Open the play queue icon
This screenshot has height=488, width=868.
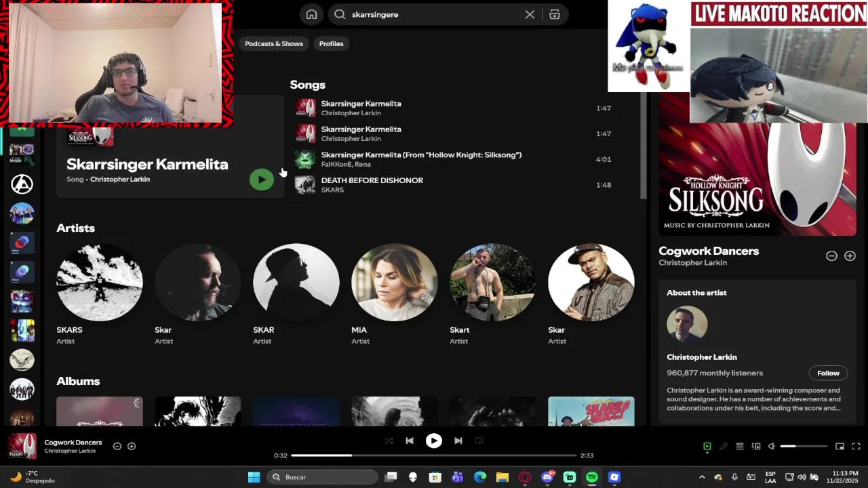click(740, 446)
